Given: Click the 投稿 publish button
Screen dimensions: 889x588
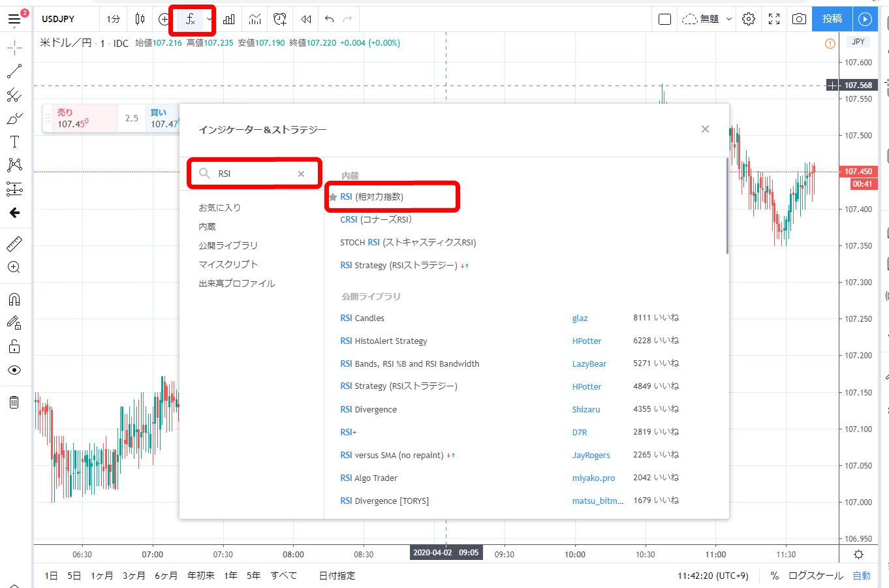Looking at the screenshot, I should [x=832, y=19].
